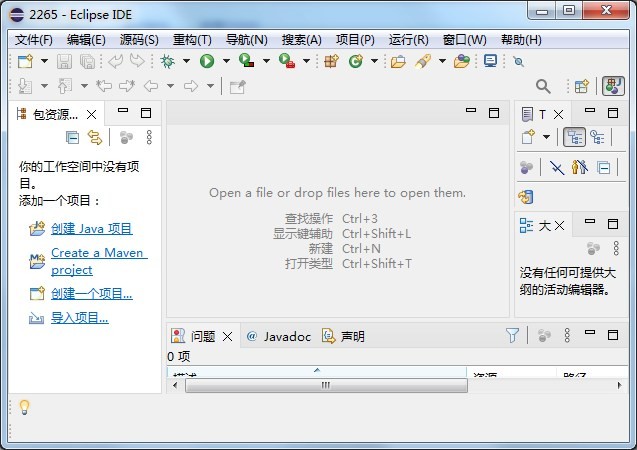Open Outline view menu dots

616,248
